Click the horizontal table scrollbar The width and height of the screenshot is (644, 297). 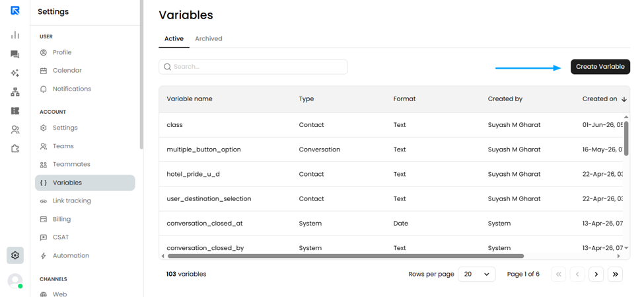tap(345, 256)
